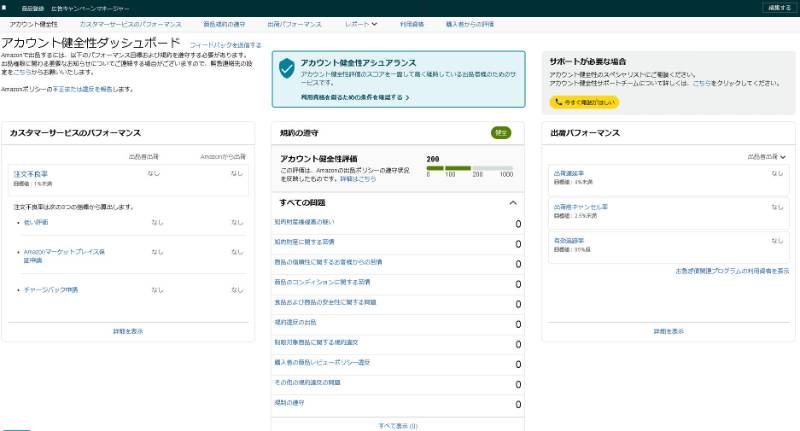Open the 出荷遅延率 metric link
The height and width of the screenshot is (431, 800).
pos(568,173)
